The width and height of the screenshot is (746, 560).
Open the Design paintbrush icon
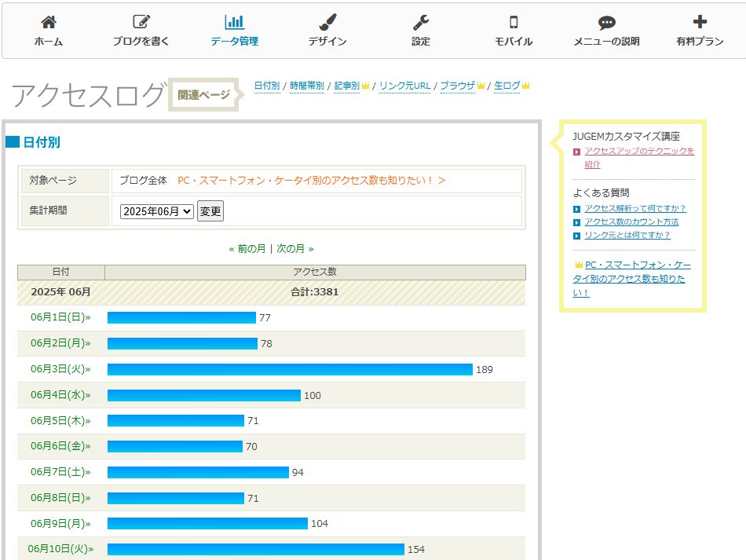pyautogui.click(x=327, y=23)
